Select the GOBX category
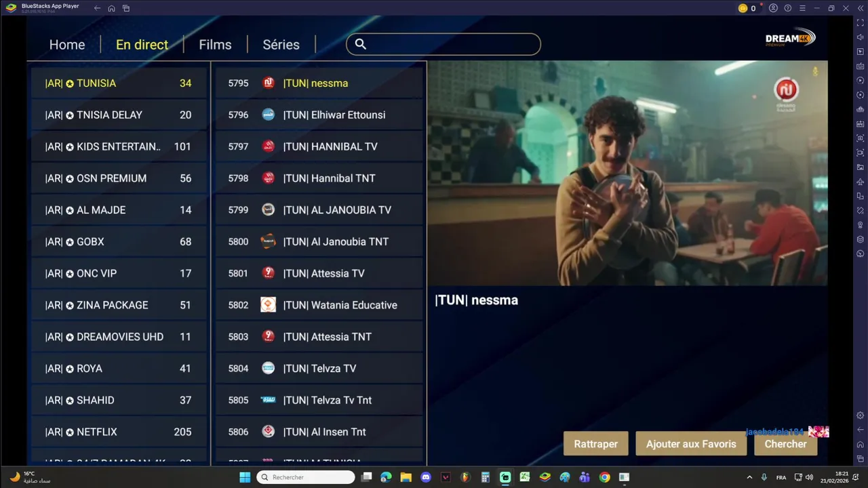 [x=119, y=242]
